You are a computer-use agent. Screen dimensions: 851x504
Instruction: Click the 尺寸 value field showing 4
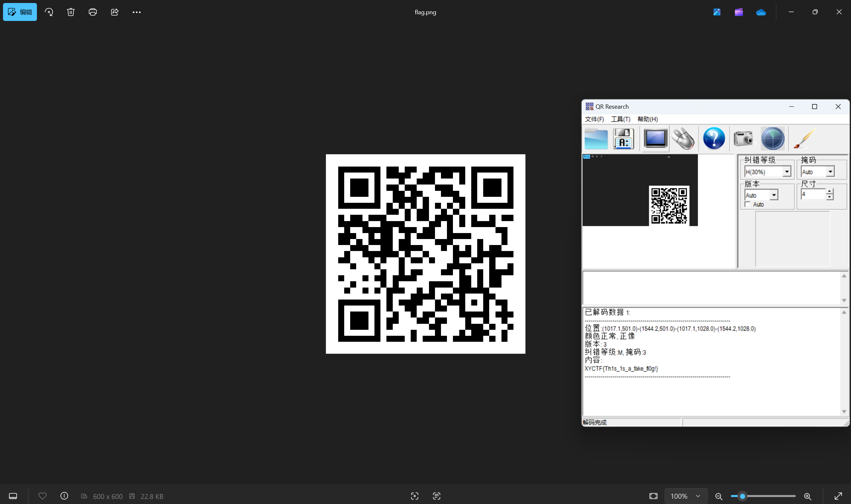813,194
